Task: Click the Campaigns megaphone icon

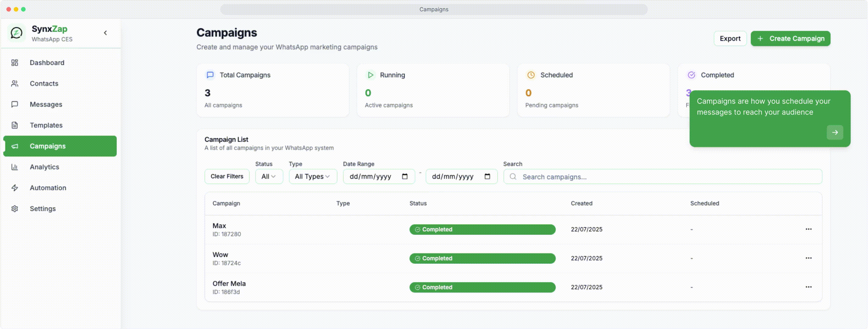Action: pyautogui.click(x=15, y=146)
